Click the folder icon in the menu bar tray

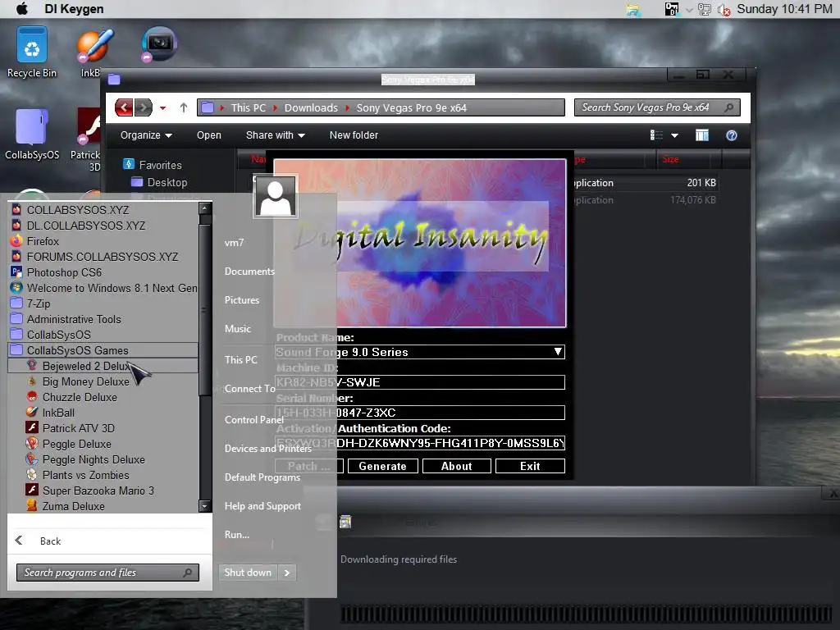(633, 10)
